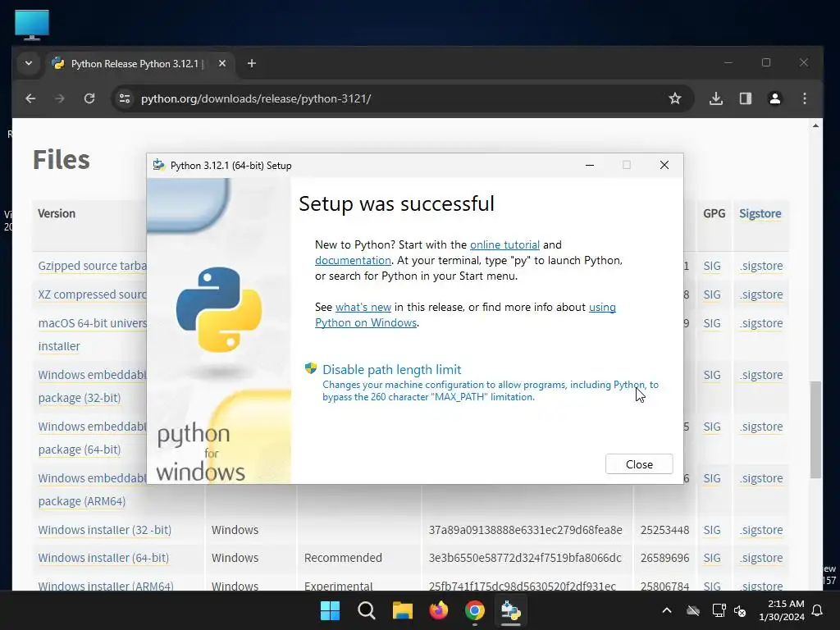Select This PC desktop icon
840x630 pixels.
tap(32, 25)
